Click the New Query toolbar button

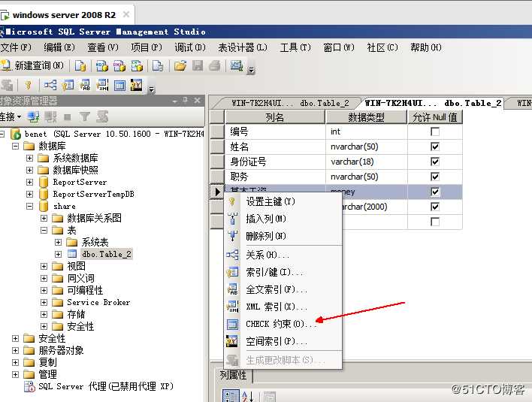(32, 65)
